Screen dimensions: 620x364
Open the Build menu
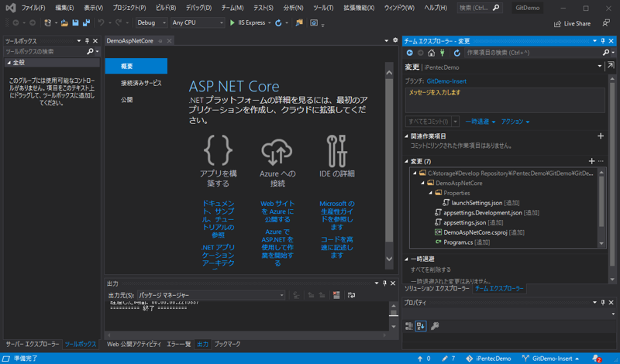coord(166,8)
